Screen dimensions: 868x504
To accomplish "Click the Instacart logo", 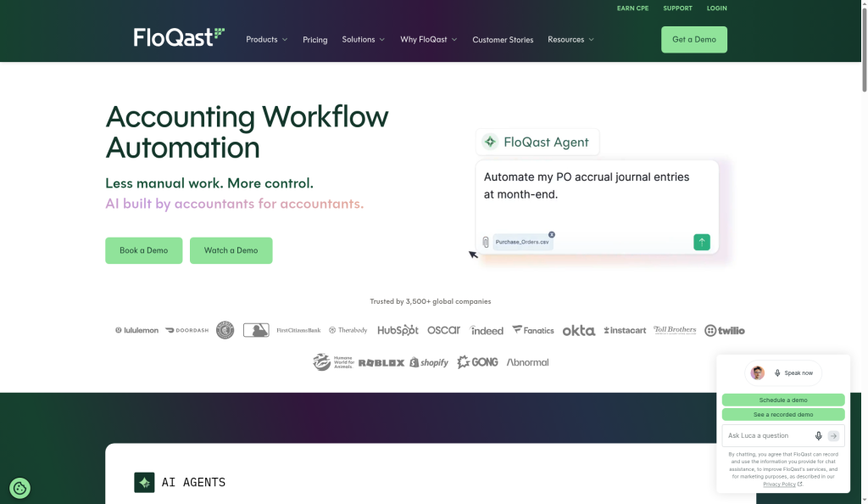I will tap(625, 330).
